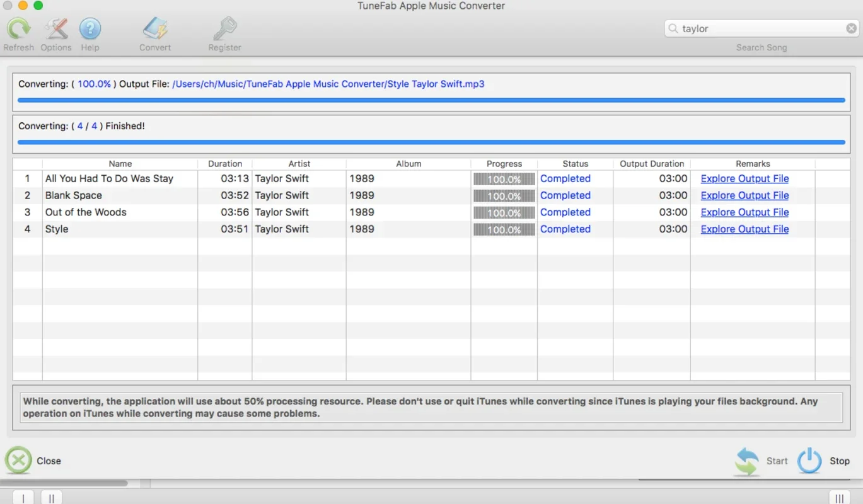
Task: Click Completed status for All You Had To Do Was Stay
Action: click(x=565, y=179)
